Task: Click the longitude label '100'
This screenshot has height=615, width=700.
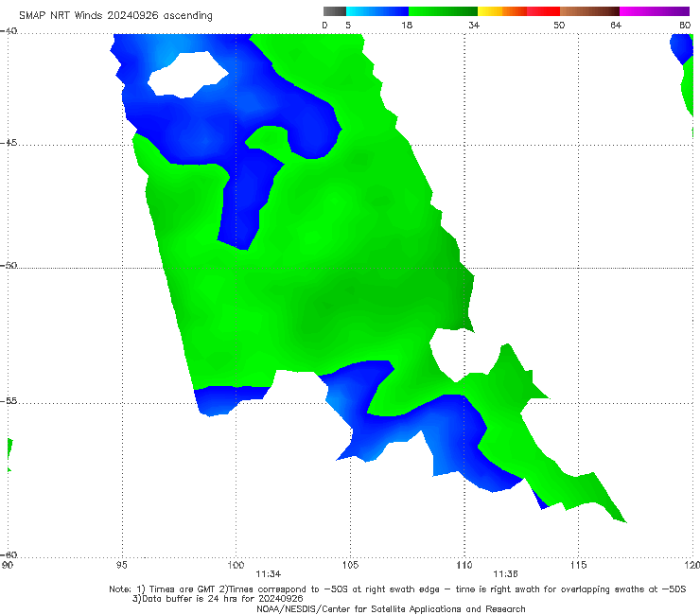Action: pyautogui.click(x=236, y=565)
